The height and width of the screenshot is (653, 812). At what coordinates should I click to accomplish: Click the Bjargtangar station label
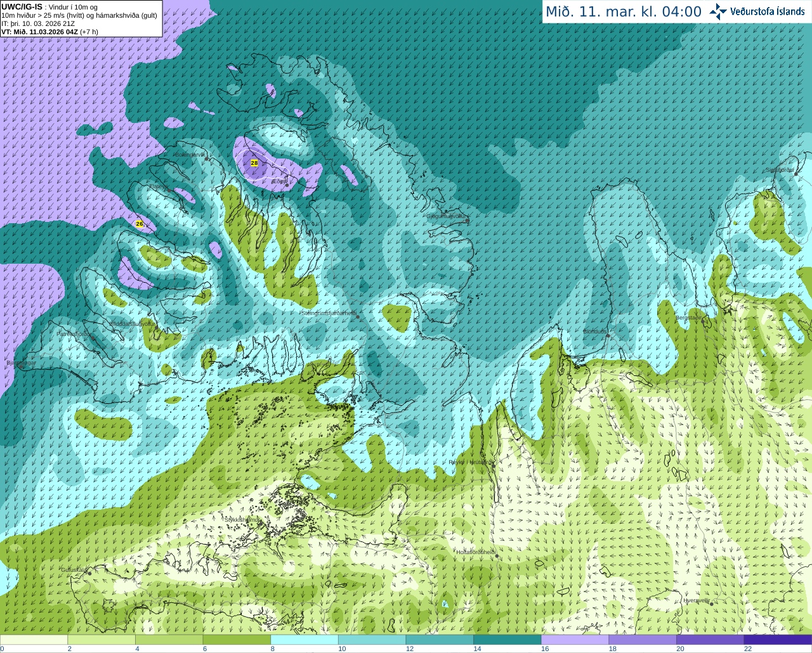click(21, 363)
